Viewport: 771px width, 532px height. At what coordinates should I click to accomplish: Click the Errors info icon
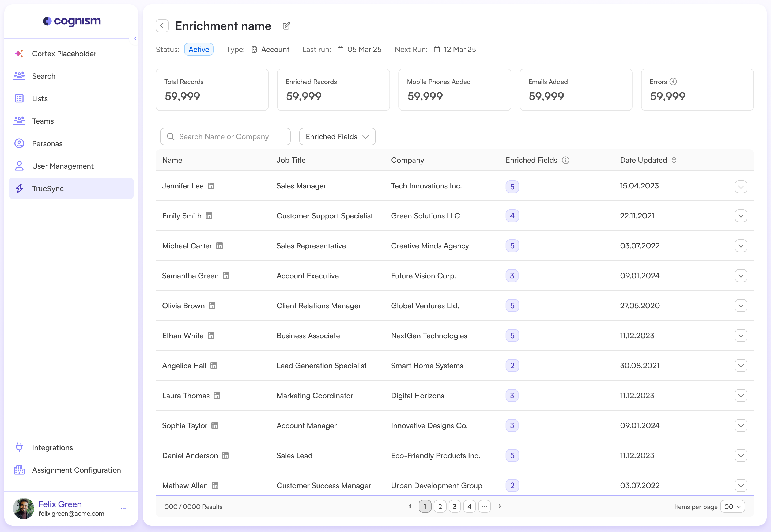(673, 82)
